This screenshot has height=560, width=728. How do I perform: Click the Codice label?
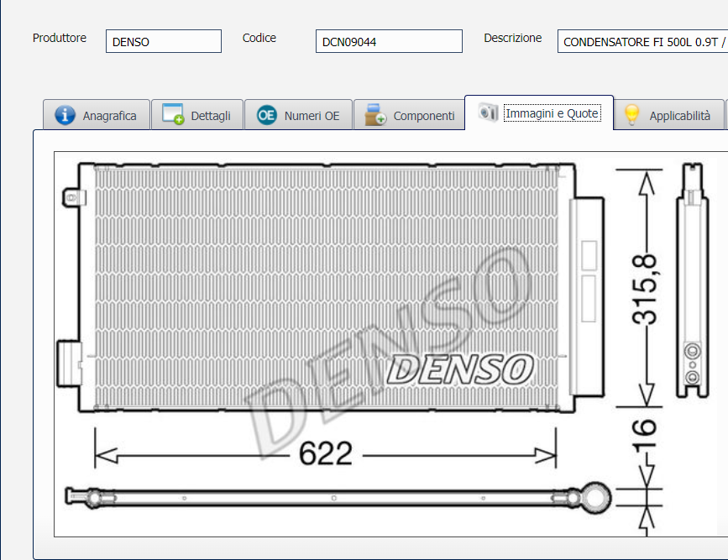point(259,38)
